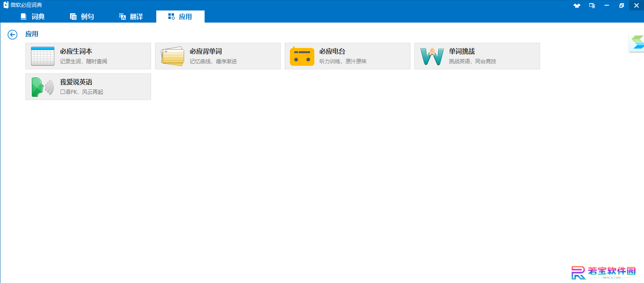Screen dimensions: 644x283
Task: Click the grid icon on the 应用 tab
Action: tap(172, 17)
